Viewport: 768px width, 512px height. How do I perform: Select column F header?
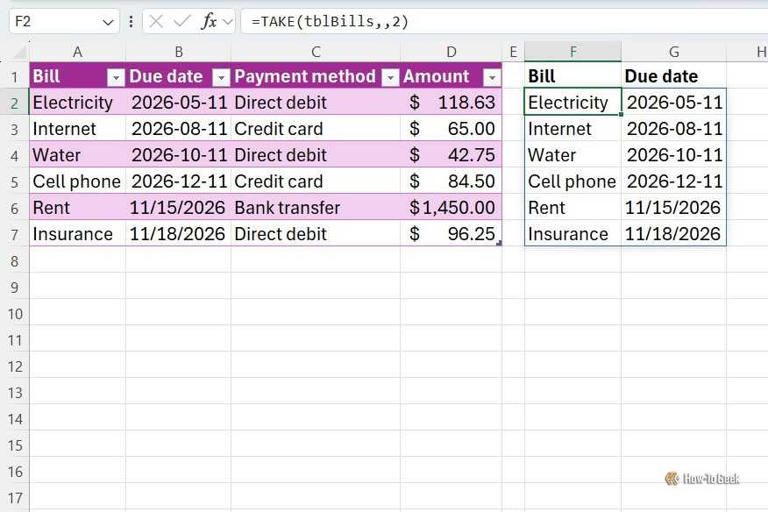coord(573,52)
